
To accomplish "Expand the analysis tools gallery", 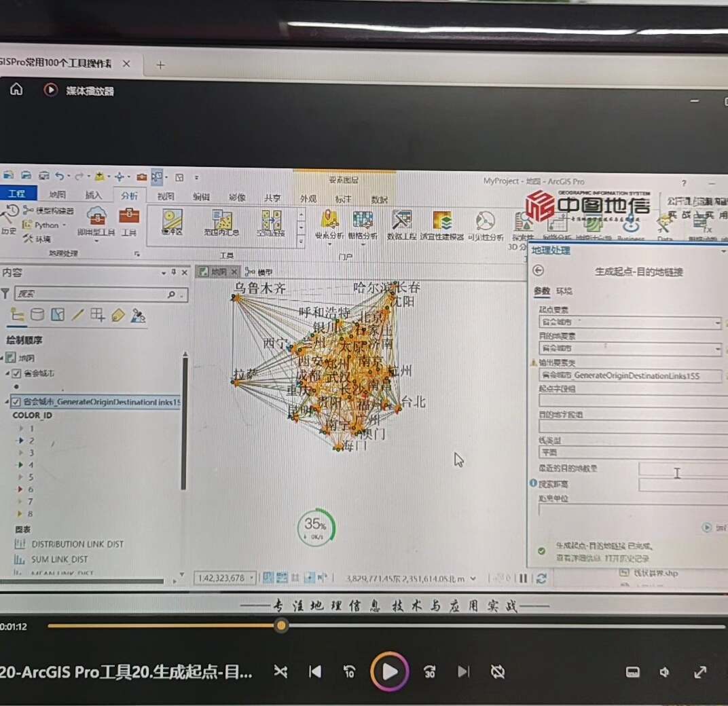I will coord(302,241).
